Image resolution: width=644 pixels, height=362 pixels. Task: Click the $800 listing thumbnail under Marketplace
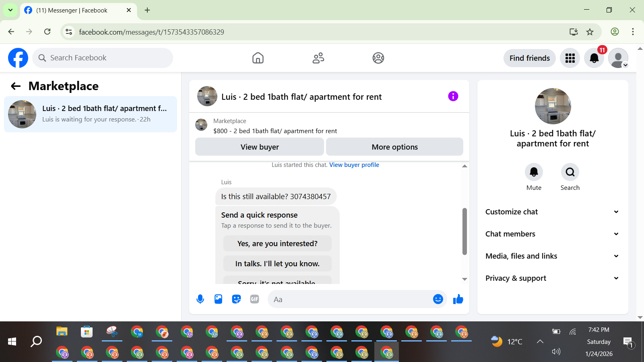(201, 125)
